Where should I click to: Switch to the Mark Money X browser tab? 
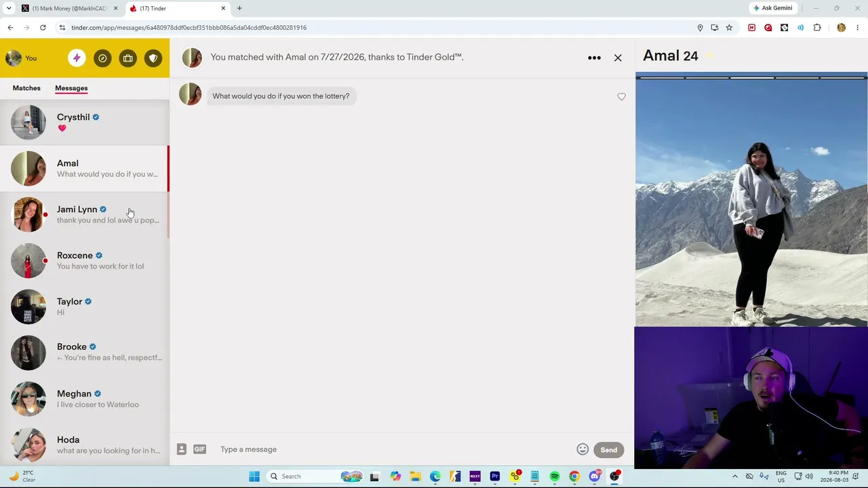pos(70,8)
